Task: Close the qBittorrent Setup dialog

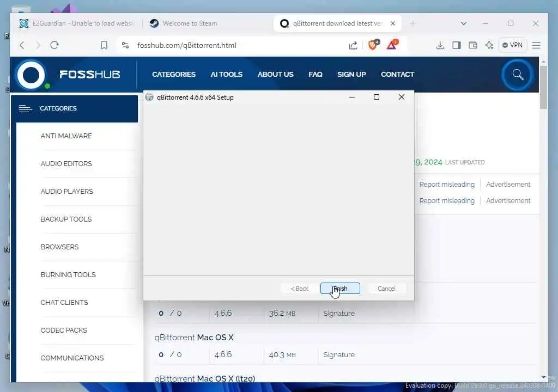Action: tap(402, 97)
